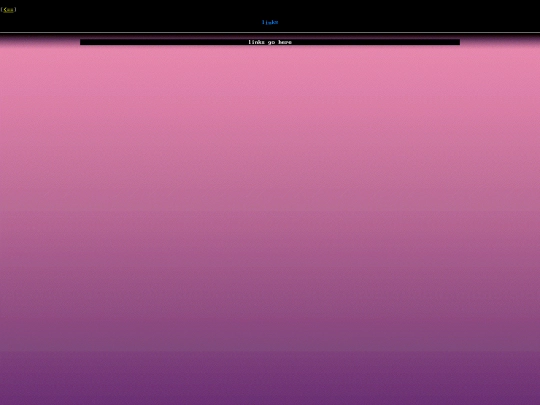Viewport: 540px width, 405px height.
Task: Click the "links go here" text bar
Action: coord(270,42)
